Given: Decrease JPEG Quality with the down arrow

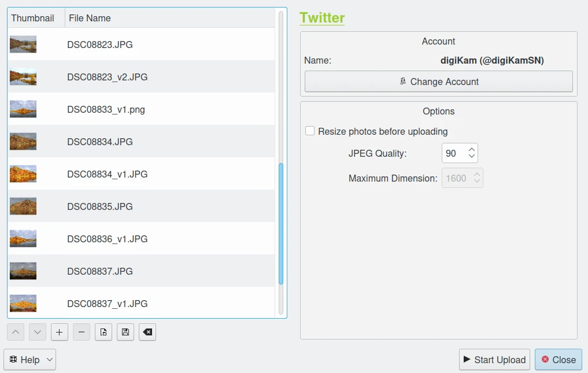Looking at the screenshot, I should click(x=472, y=157).
